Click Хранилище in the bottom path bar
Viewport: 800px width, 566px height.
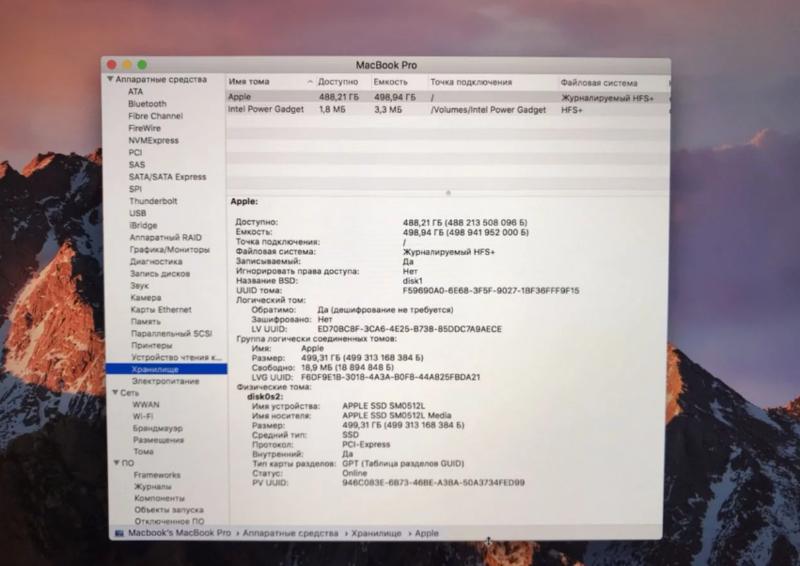coord(378,534)
